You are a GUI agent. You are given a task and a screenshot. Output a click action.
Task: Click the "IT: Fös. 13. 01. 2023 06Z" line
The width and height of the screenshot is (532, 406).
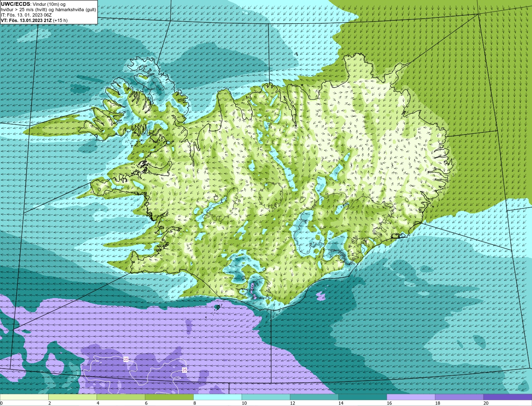coord(26,15)
